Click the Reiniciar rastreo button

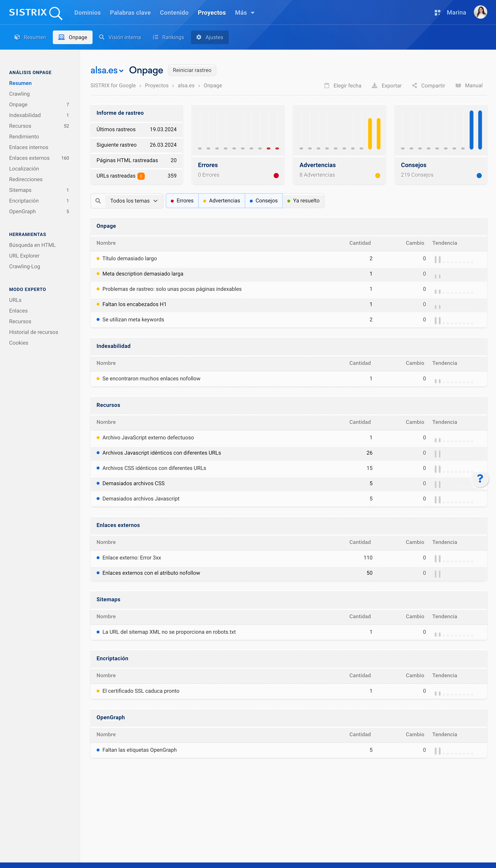[x=192, y=70]
